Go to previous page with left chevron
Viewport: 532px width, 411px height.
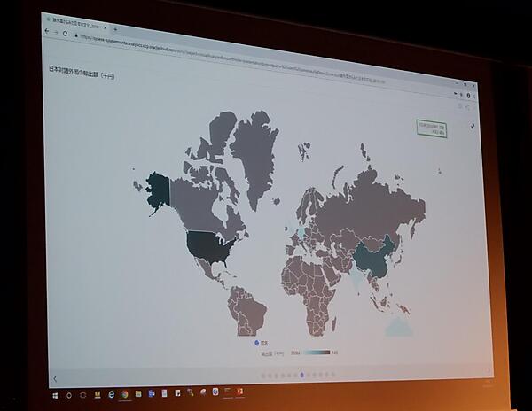point(55,378)
